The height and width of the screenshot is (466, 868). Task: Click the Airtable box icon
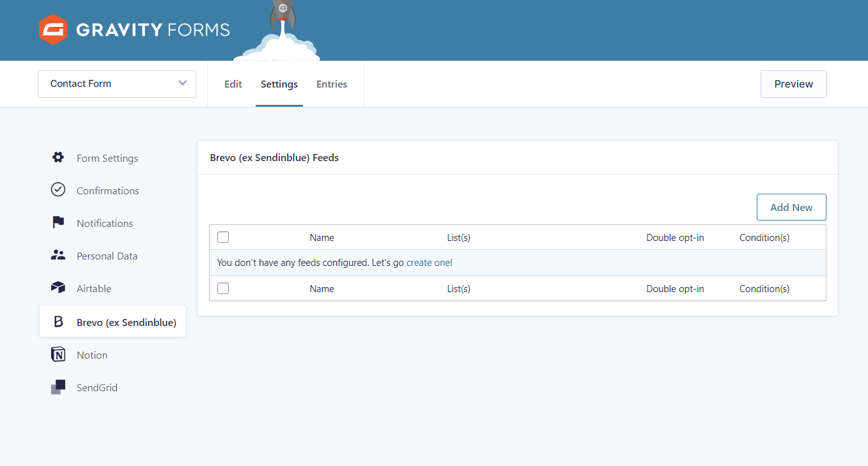[x=58, y=288]
